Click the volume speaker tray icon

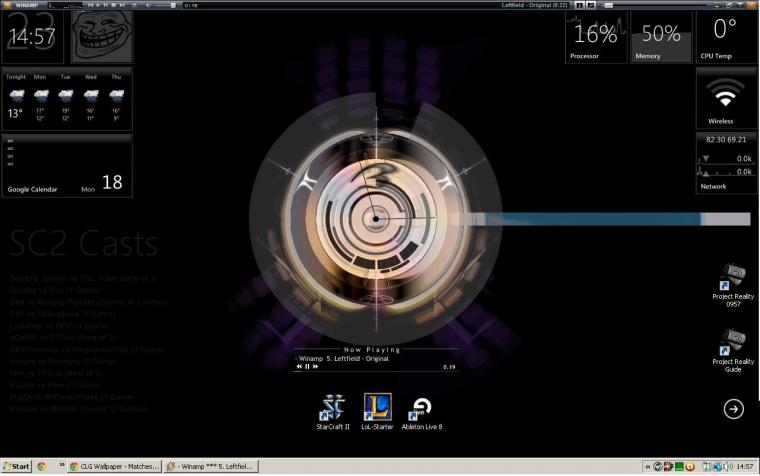click(x=728, y=467)
